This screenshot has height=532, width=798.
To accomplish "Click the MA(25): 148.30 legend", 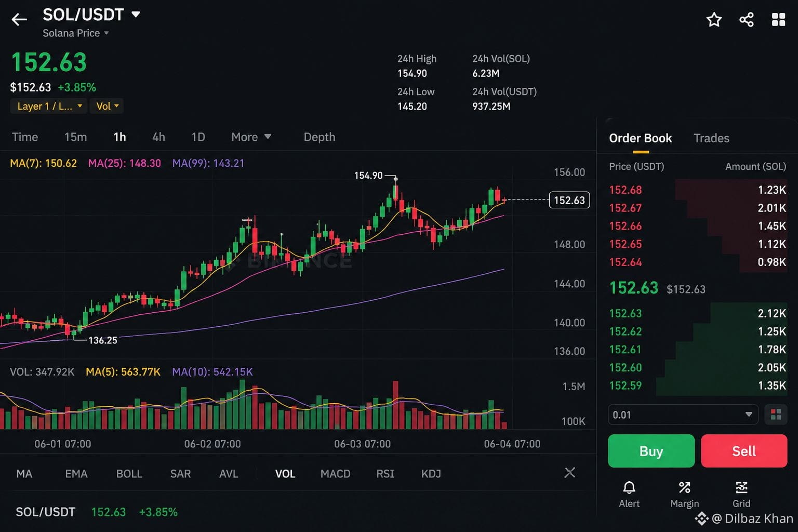I will [124, 163].
